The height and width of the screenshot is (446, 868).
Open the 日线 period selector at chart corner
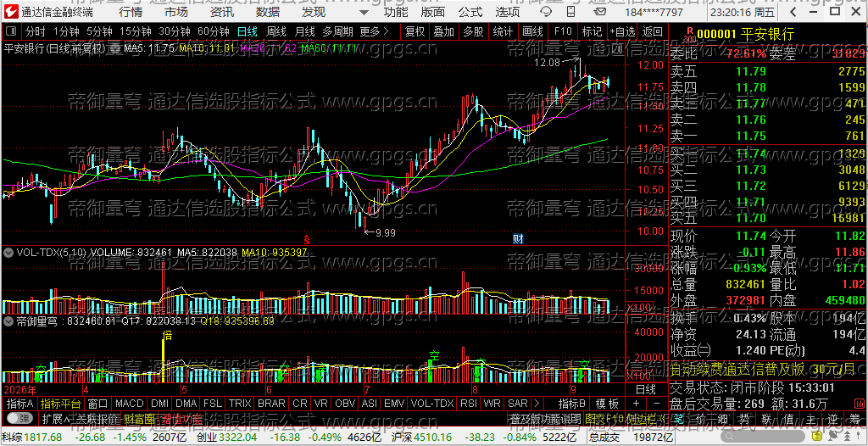tap(645, 389)
